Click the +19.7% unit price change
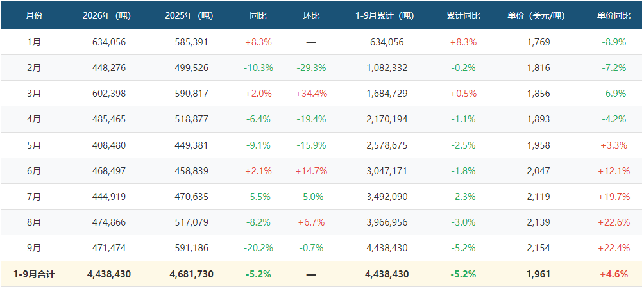 614,197
